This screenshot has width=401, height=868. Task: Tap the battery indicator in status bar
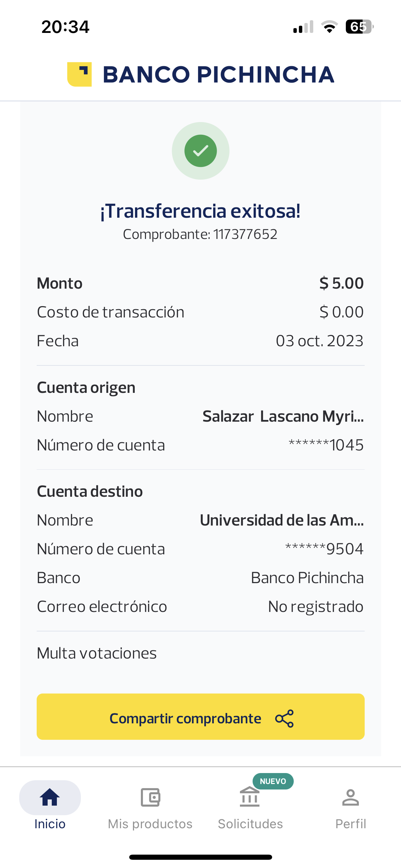click(359, 27)
